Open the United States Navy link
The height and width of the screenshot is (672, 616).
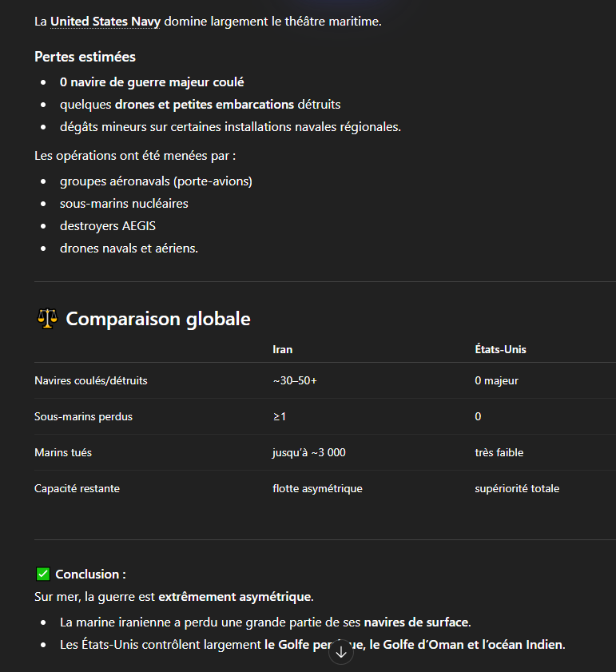point(105,21)
